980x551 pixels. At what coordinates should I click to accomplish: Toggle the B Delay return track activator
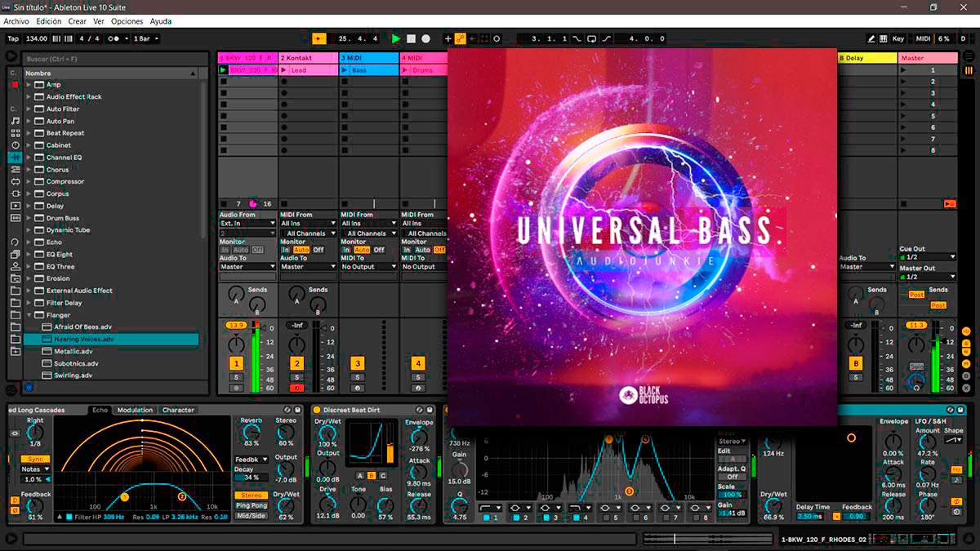(856, 363)
